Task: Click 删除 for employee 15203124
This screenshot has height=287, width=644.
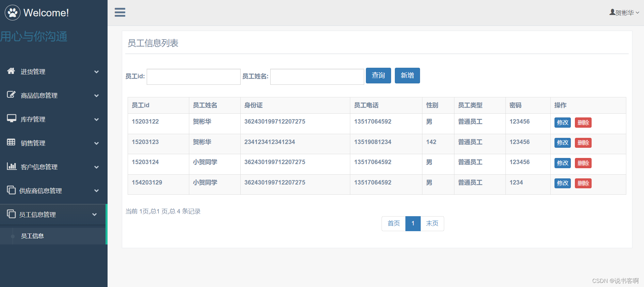Action: [x=583, y=163]
